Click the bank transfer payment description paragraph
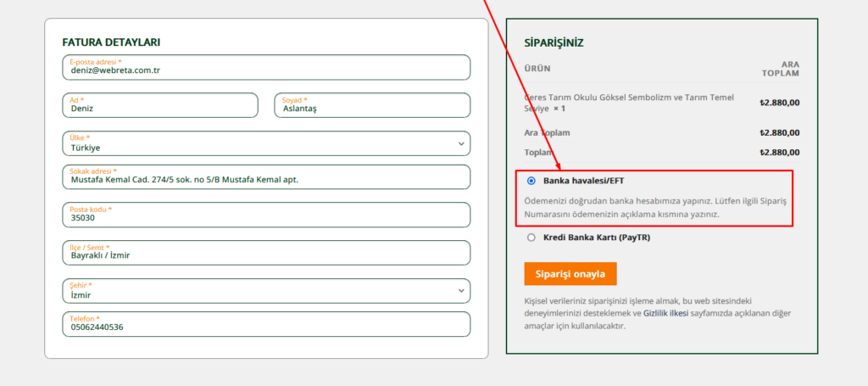The width and height of the screenshot is (868, 386). point(653,208)
